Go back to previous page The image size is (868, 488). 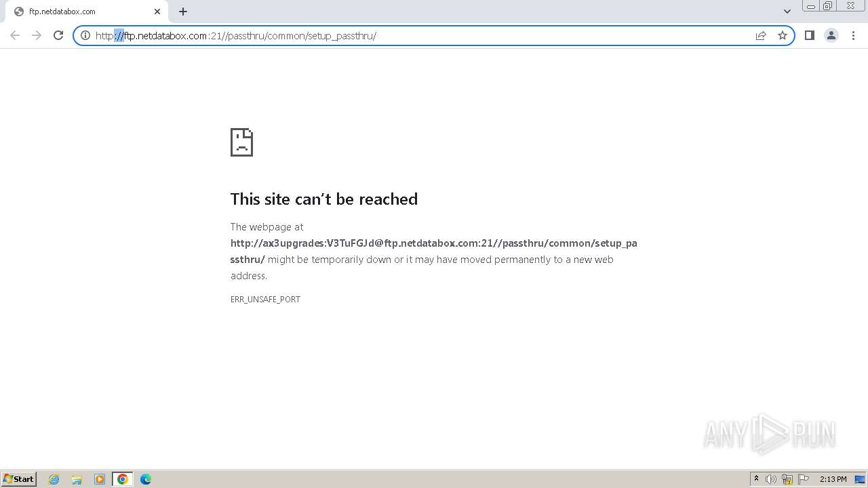(15, 35)
